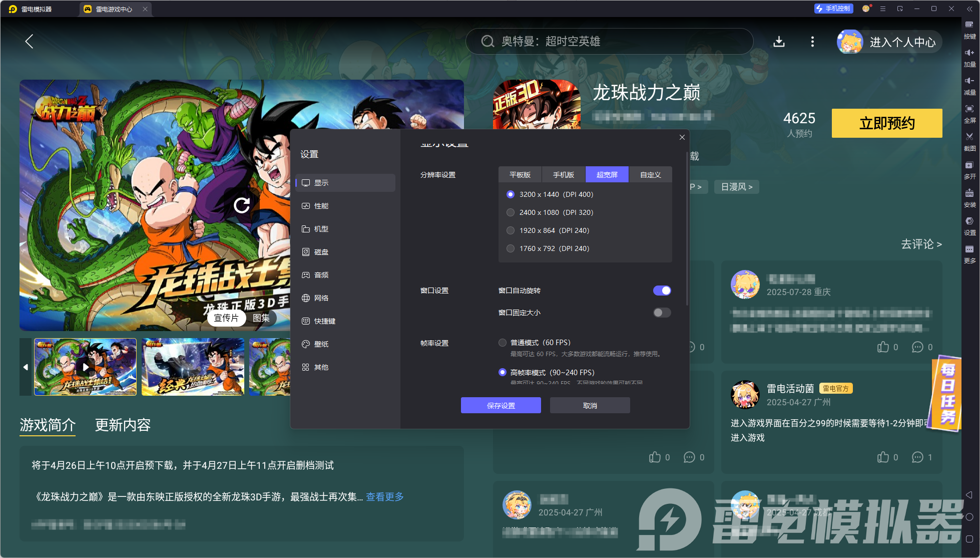The width and height of the screenshot is (980, 558).
Task: Choose normal mode 60 FPS option
Action: pyautogui.click(x=503, y=343)
